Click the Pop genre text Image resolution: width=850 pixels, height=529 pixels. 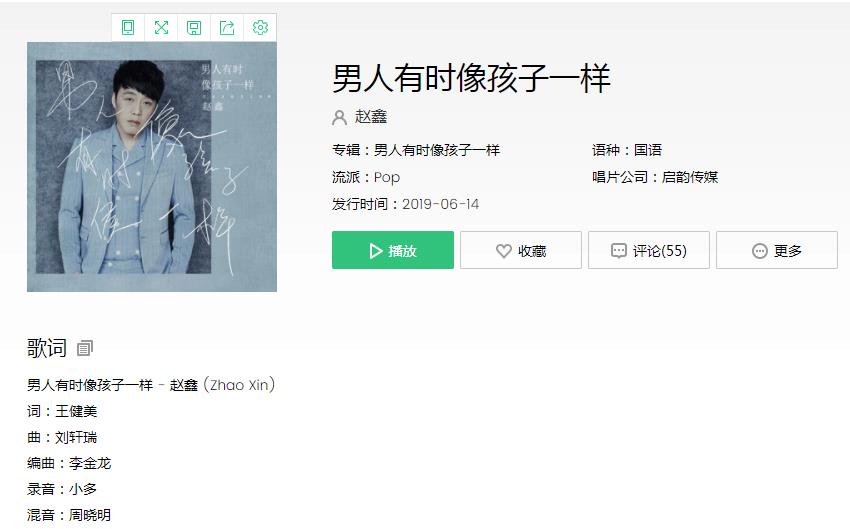click(387, 177)
